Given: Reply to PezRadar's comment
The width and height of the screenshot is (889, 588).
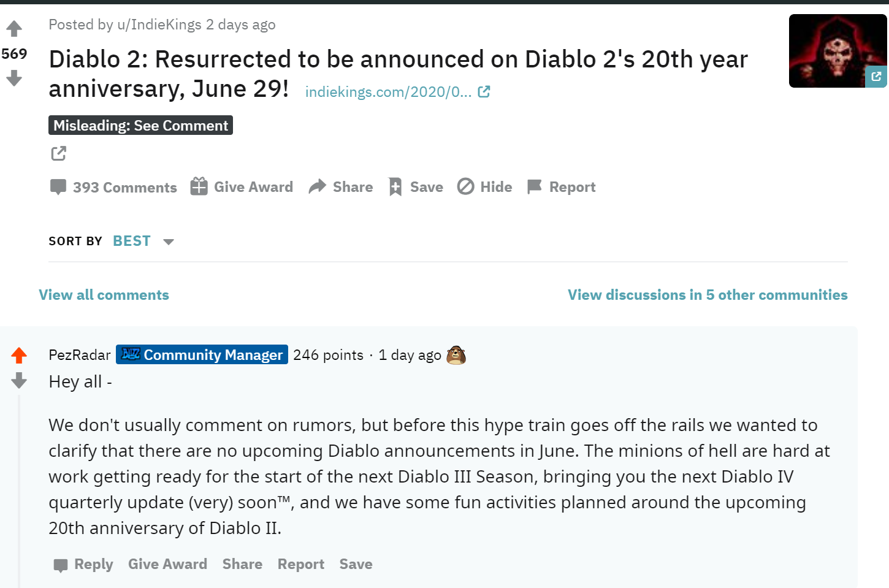Looking at the screenshot, I should click(x=83, y=564).
